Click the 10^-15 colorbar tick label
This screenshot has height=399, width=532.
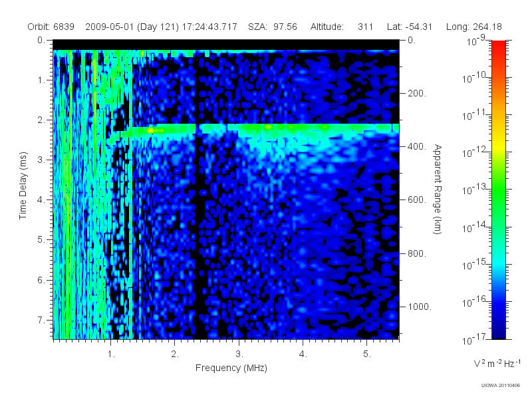tap(475, 265)
